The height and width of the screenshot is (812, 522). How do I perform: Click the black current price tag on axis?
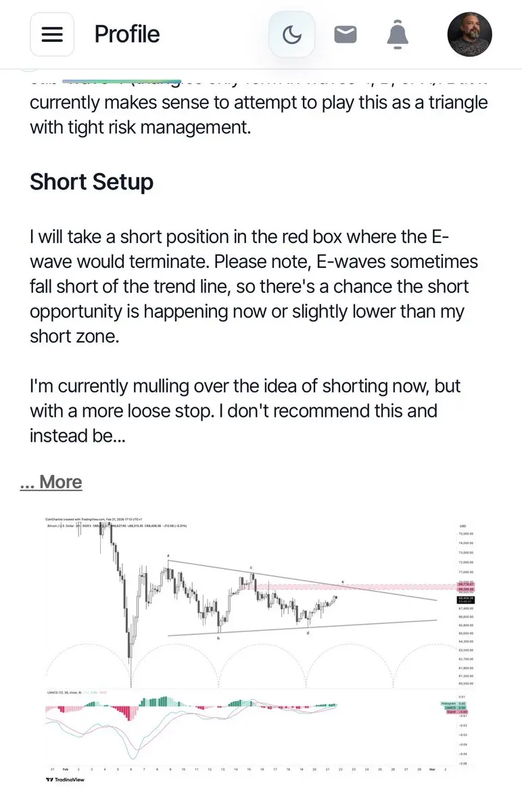point(466,600)
